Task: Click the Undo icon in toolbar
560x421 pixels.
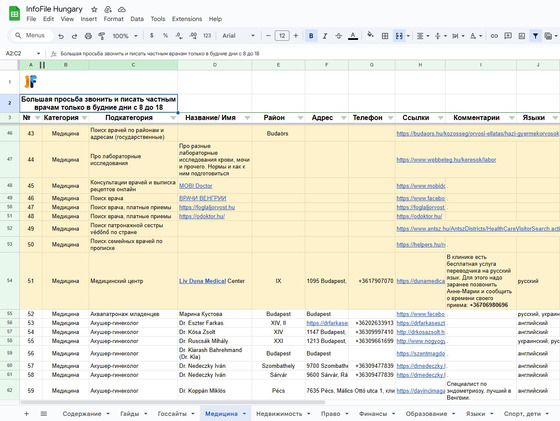Action: pyautogui.click(x=61, y=36)
